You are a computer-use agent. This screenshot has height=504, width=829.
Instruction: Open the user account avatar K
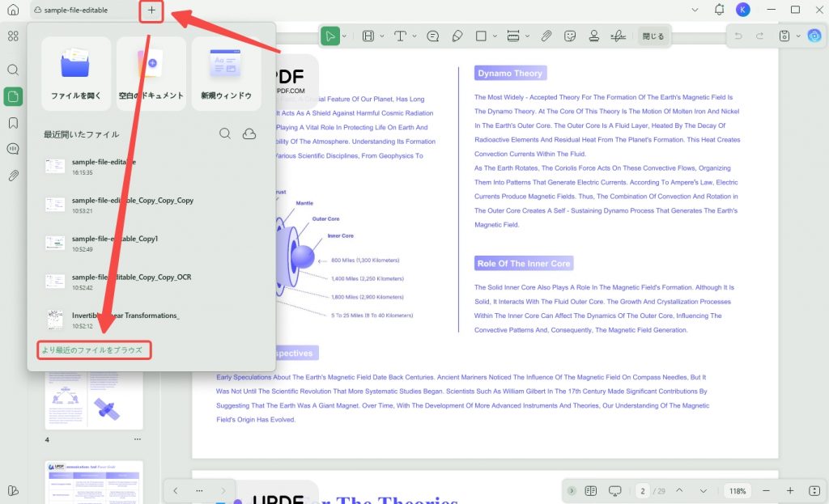743,10
